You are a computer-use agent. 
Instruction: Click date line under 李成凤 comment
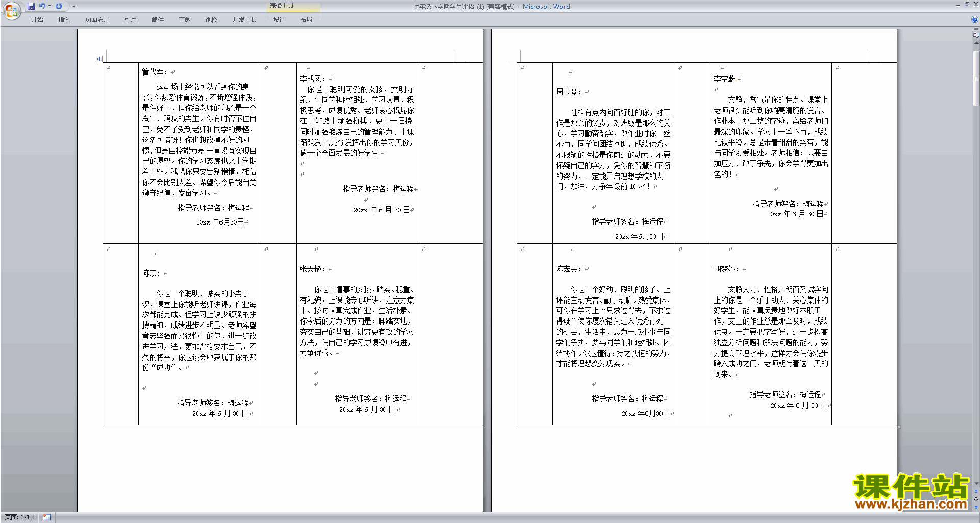pyautogui.click(x=382, y=210)
